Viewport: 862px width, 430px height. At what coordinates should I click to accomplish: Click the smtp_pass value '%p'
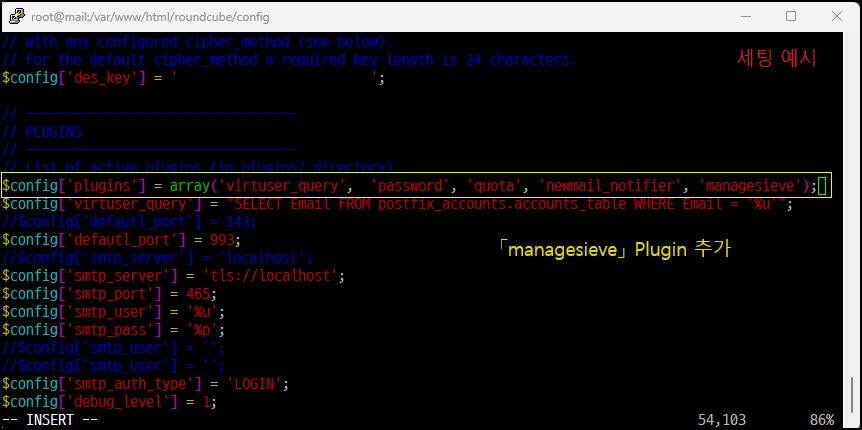pos(202,330)
